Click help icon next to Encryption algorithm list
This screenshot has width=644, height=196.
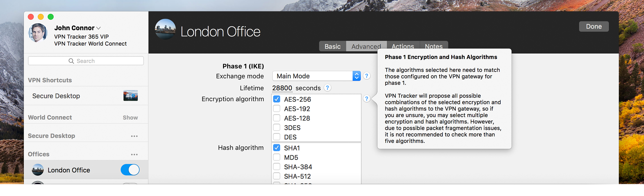[367, 99]
